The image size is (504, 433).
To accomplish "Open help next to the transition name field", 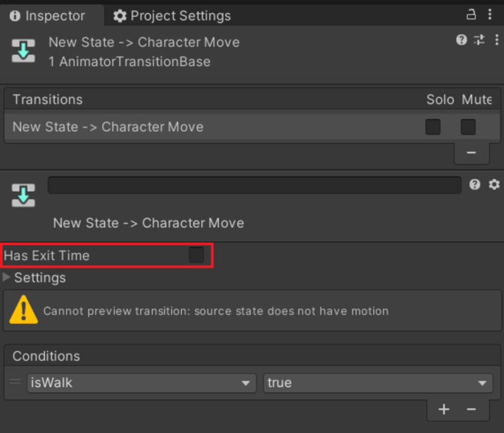I will [x=474, y=184].
